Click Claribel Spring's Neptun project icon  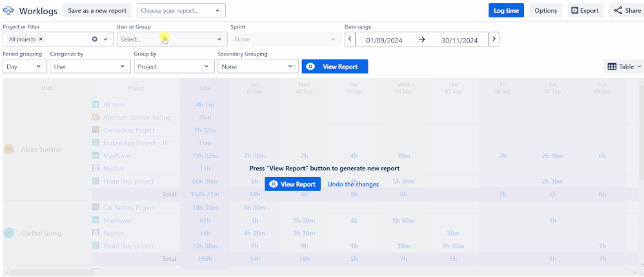(96, 233)
